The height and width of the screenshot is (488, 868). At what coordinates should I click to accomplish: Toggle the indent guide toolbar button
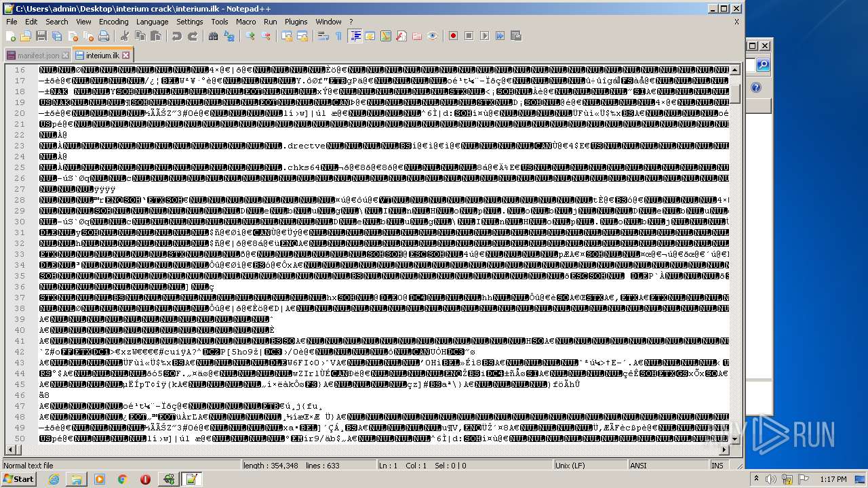coord(355,36)
